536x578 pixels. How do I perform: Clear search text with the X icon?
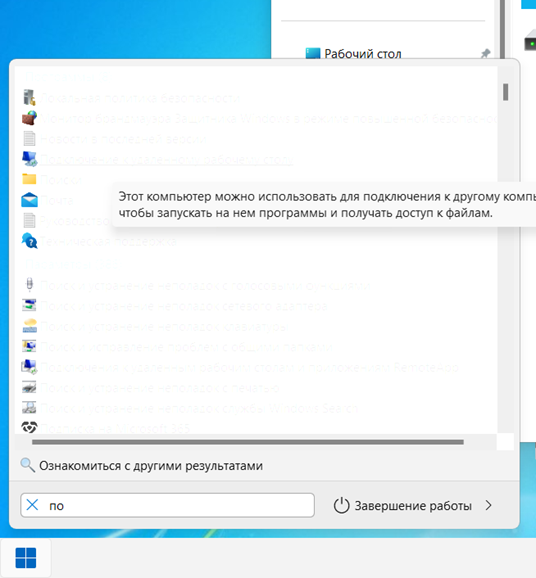click(x=32, y=505)
